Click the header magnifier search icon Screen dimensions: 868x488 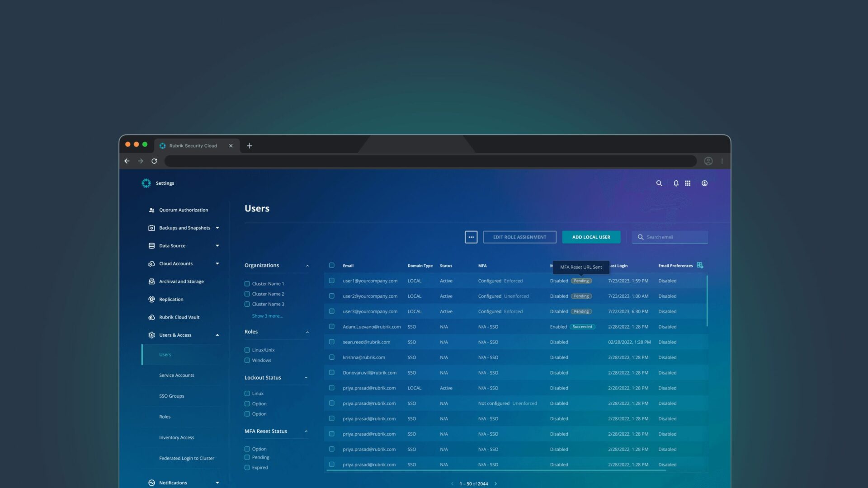659,183
